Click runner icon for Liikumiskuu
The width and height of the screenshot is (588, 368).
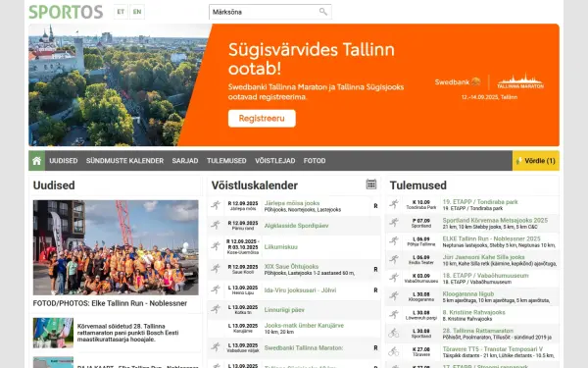pyautogui.click(x=216, y=246)
